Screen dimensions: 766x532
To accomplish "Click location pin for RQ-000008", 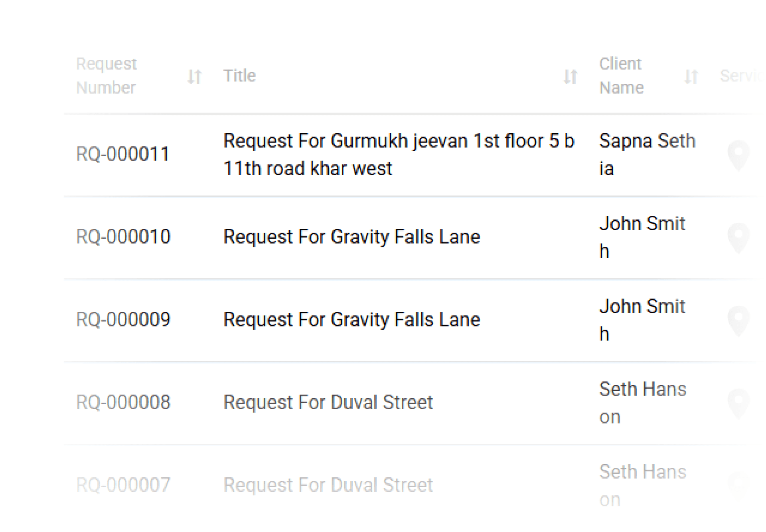I will 738,403.
